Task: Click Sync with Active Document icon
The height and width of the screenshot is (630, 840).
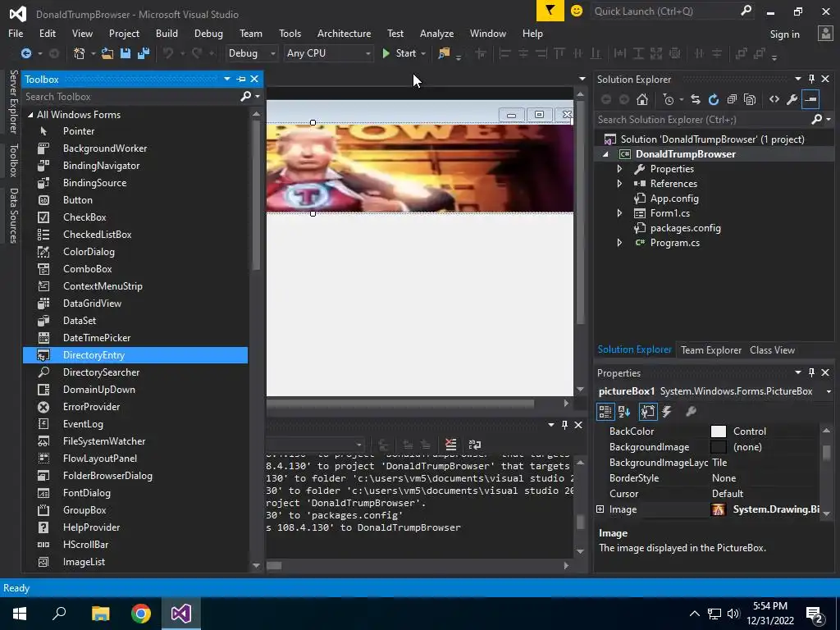Action: (696, 99)
